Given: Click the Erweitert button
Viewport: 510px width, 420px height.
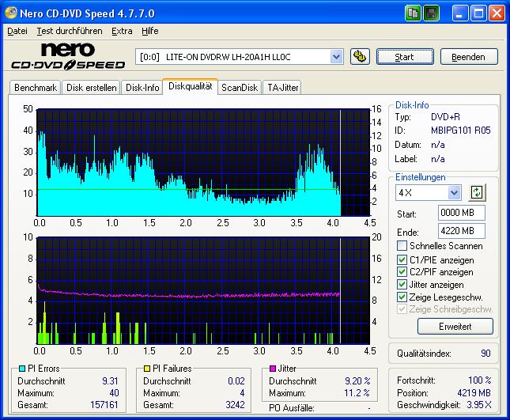Looking at the screenshot, I should click(455, 327).
